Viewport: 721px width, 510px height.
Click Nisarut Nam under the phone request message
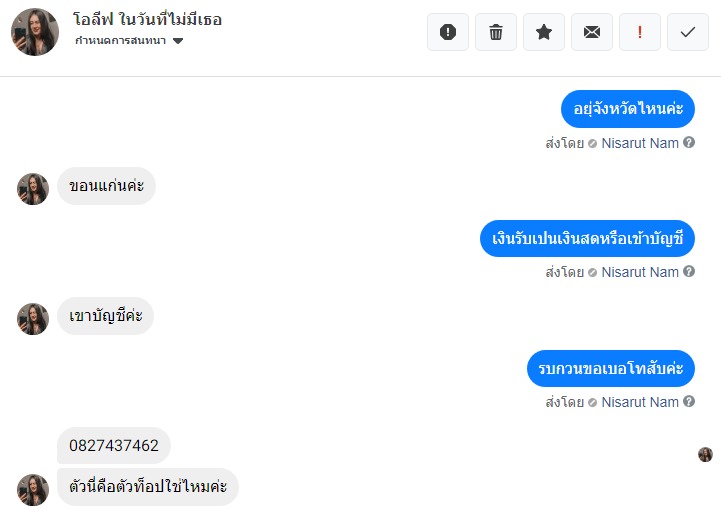(x=640, y=402)
